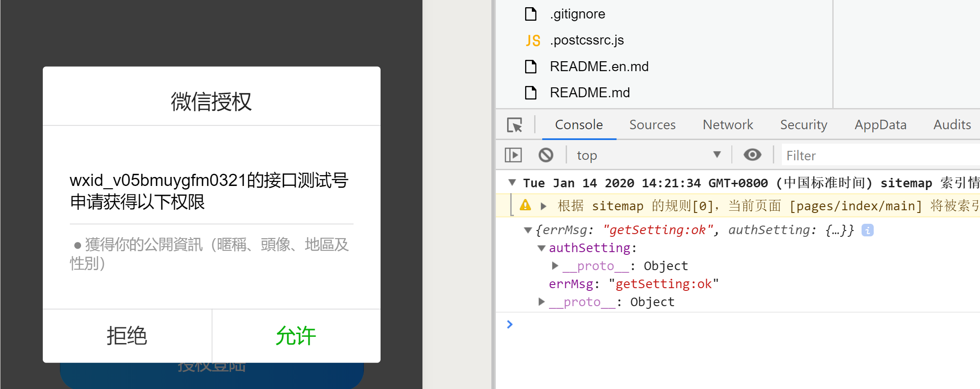Switch to the Network tab

pos(728,125)
